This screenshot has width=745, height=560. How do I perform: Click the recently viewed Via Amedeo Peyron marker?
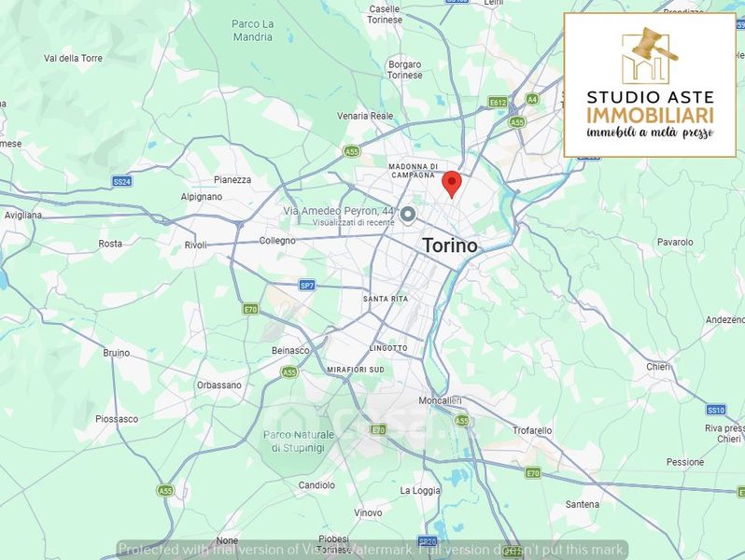pyautogui.click(x=408, y=215)
